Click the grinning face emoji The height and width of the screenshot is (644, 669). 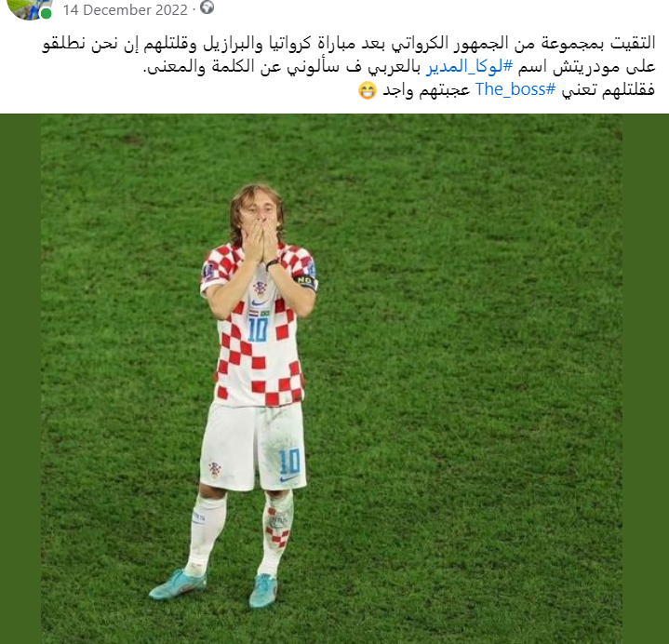367,90
